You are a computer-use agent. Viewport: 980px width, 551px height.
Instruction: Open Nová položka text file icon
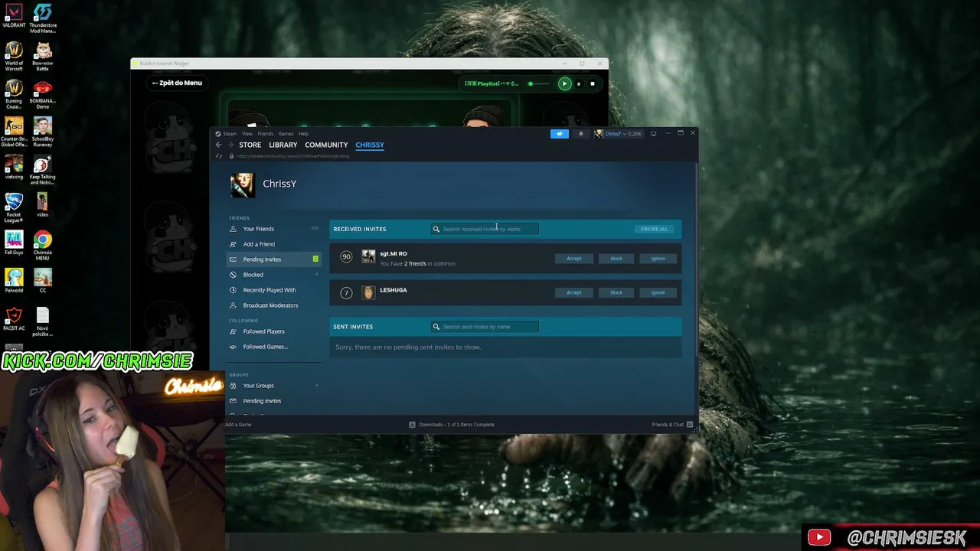(43, 321)
